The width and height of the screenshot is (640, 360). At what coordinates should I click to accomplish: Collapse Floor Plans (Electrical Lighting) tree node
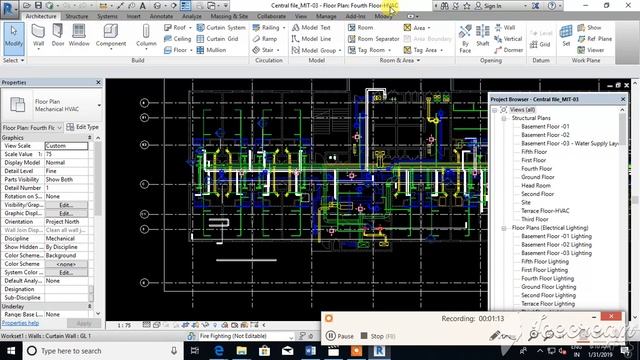504,228
